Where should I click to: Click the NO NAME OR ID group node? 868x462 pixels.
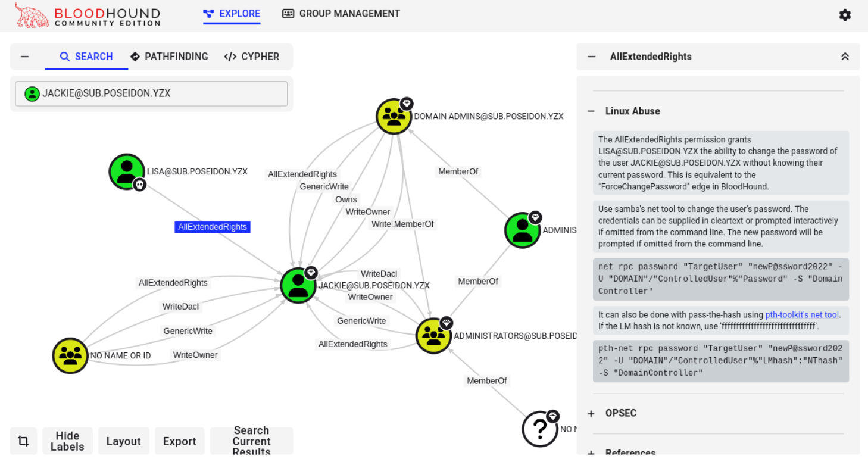70,355
